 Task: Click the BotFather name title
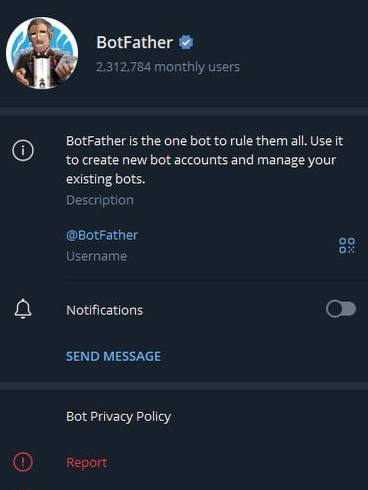[x=134, y=42]
